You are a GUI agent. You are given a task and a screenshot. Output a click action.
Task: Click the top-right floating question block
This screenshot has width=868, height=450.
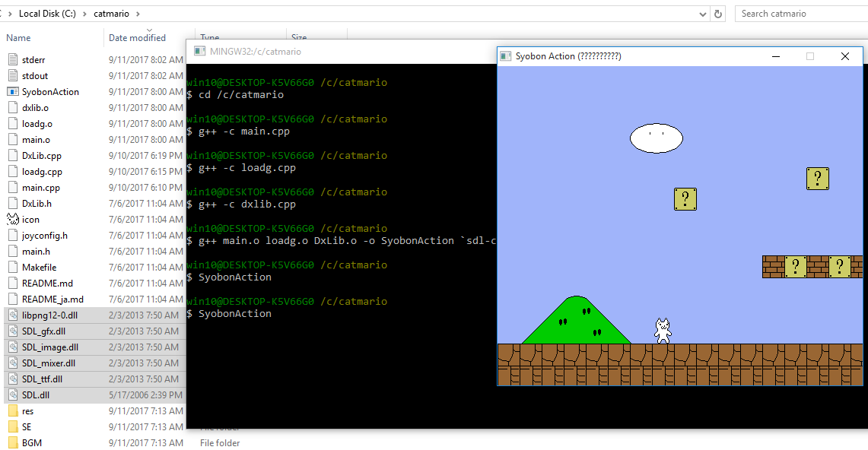(x=818, y=179)
